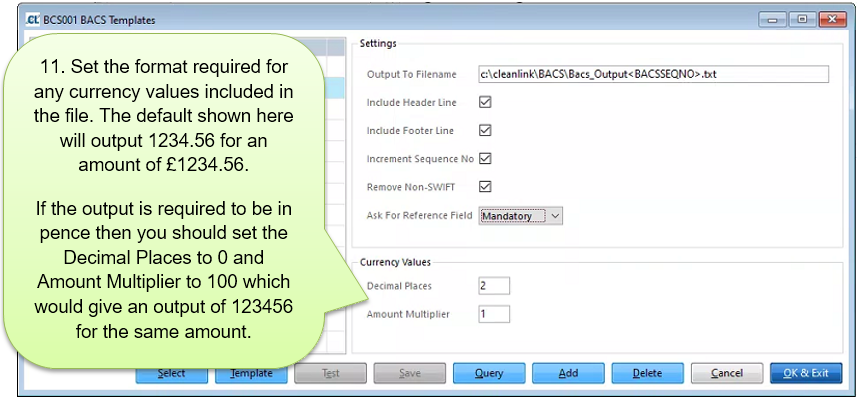
Task: Toggle the Include Header Line checkbox
Action: (486, 102)
